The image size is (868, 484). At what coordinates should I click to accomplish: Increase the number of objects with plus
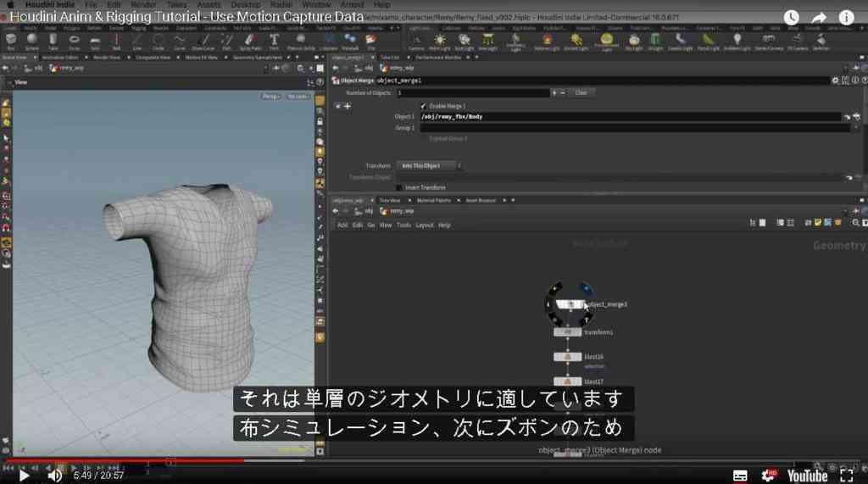point(554,93)
